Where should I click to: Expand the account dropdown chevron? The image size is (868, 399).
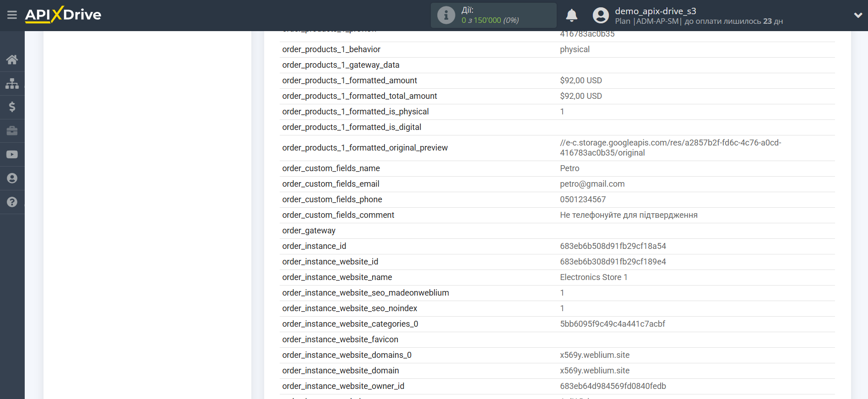coord(858,15)
